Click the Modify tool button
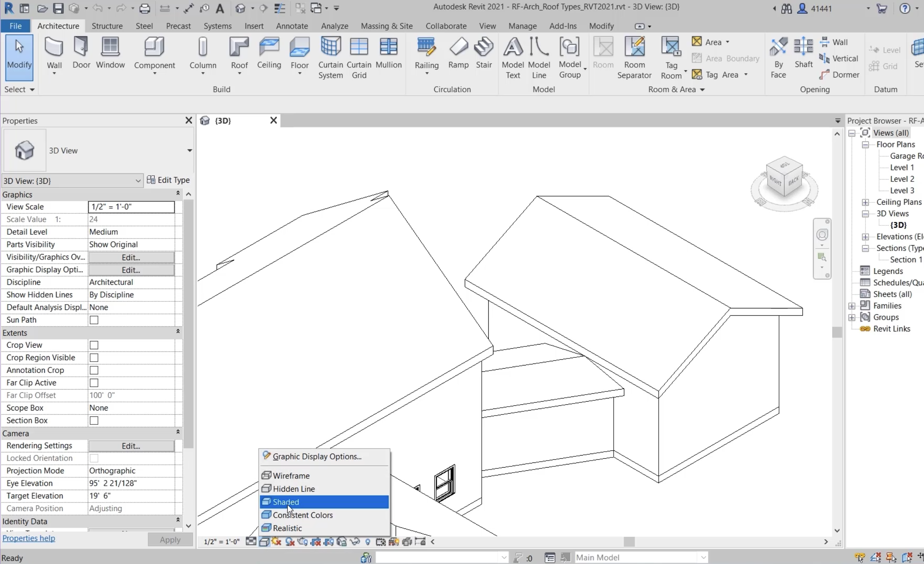924x564 pixels. (x=19, y=57)
